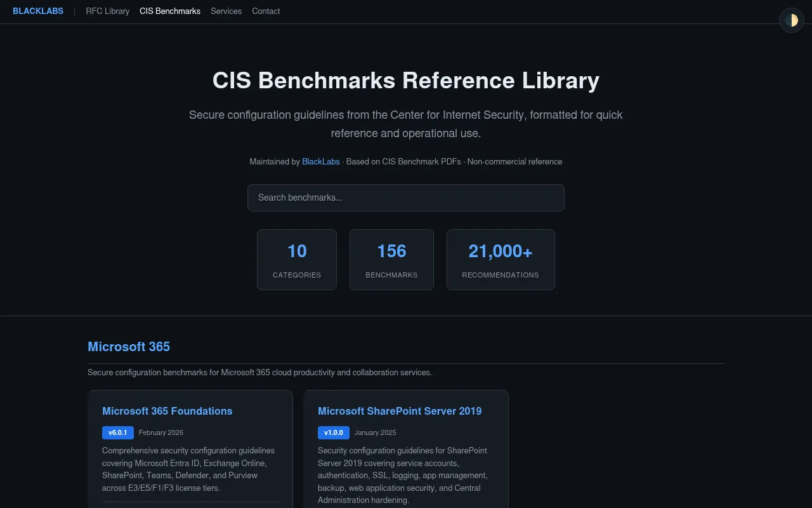The height and width of the screenshot is (508, 812).
Task: Open the BLACKLABS home logo link
Action: pyautogui.click(x=38, y=11)
